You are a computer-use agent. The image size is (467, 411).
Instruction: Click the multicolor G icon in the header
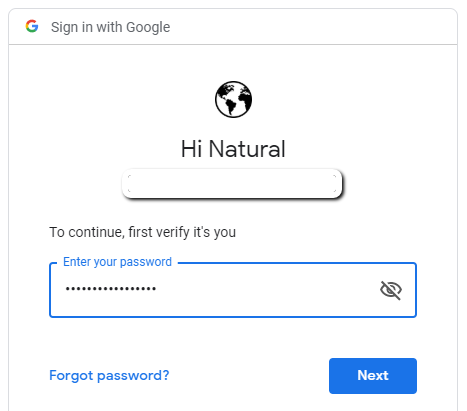point(32,26)
